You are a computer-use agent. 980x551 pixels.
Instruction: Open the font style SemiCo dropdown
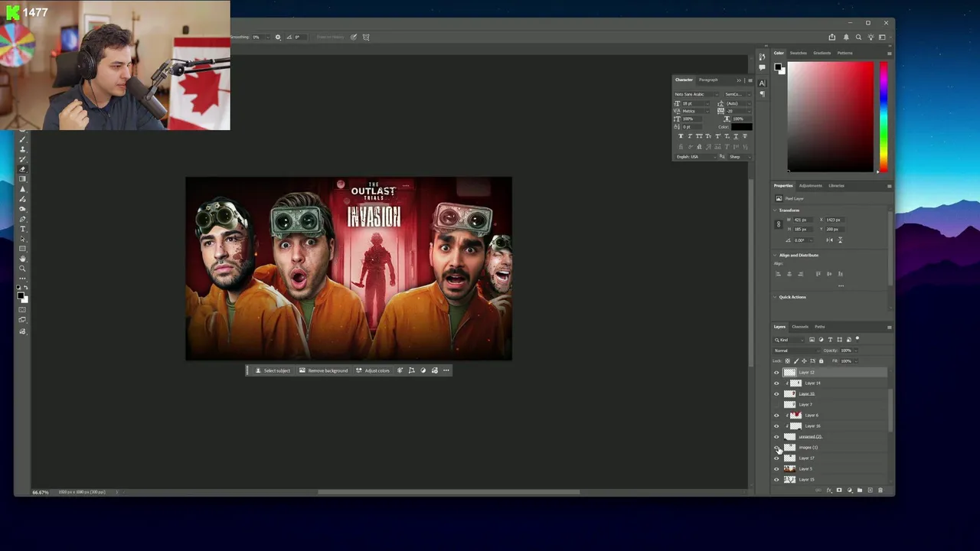[736, 94]
